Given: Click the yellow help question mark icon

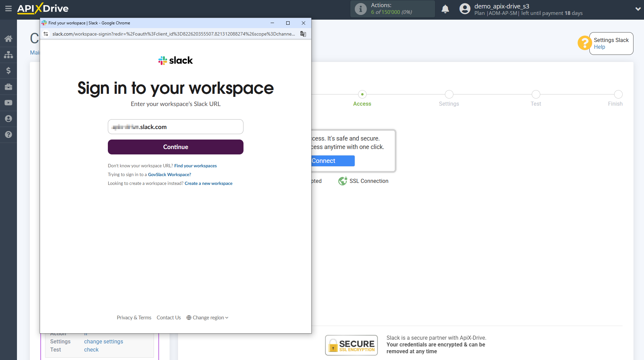Looking at the screenshot, I should [585, 43].
